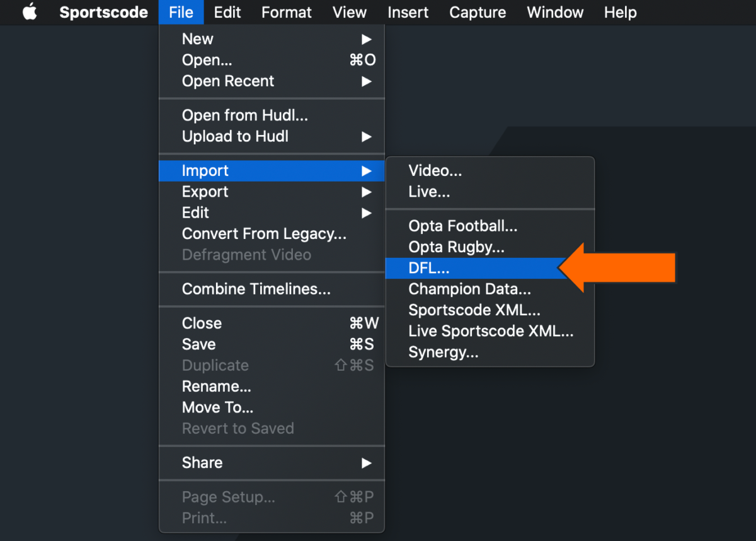Import Synergy data
Image resolution: width=756 pixels, height=541 pixels.
445,352
